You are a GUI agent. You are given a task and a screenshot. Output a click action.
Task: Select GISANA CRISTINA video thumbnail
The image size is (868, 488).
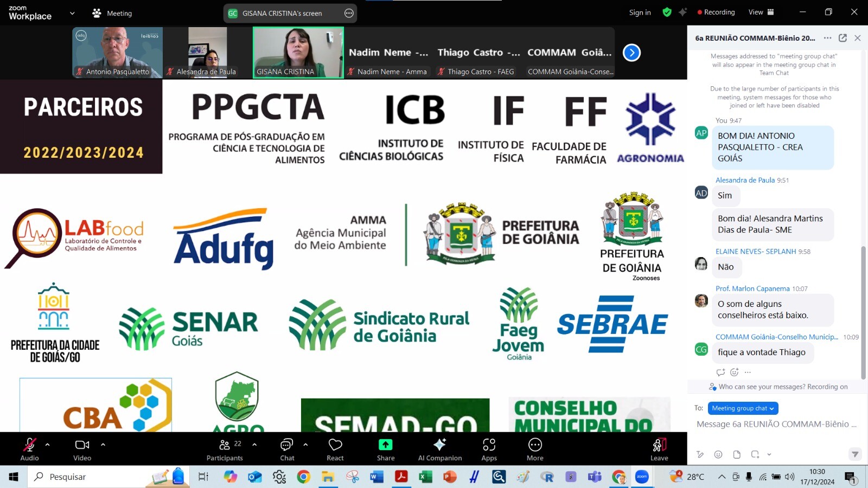pos(298,53)
